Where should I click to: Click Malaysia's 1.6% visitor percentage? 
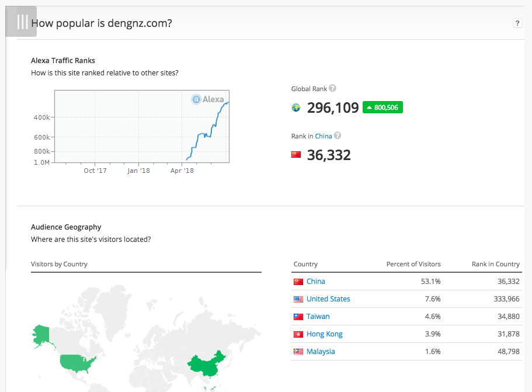click(x=433, y=352)
